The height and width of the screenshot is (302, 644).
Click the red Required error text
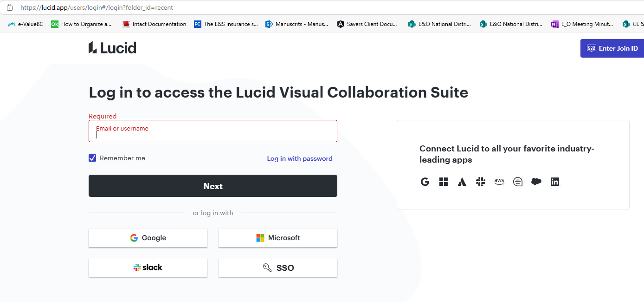point(103,116)
